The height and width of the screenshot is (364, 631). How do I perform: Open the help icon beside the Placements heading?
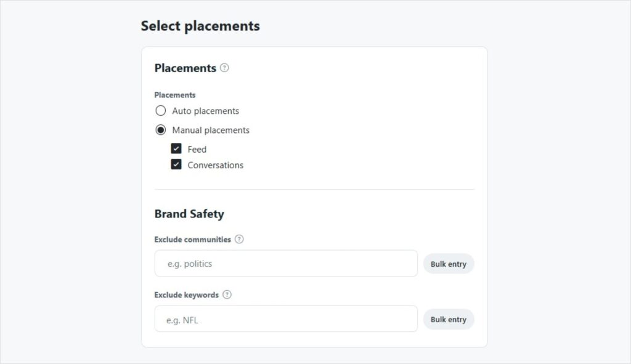coord(224,68)
